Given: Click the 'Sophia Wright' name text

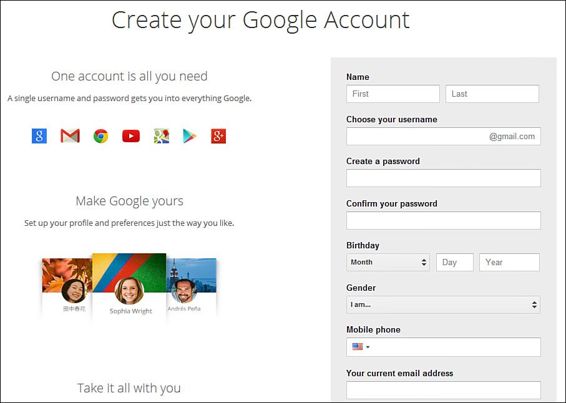Looking at the screenshot, I should point(131,311).
